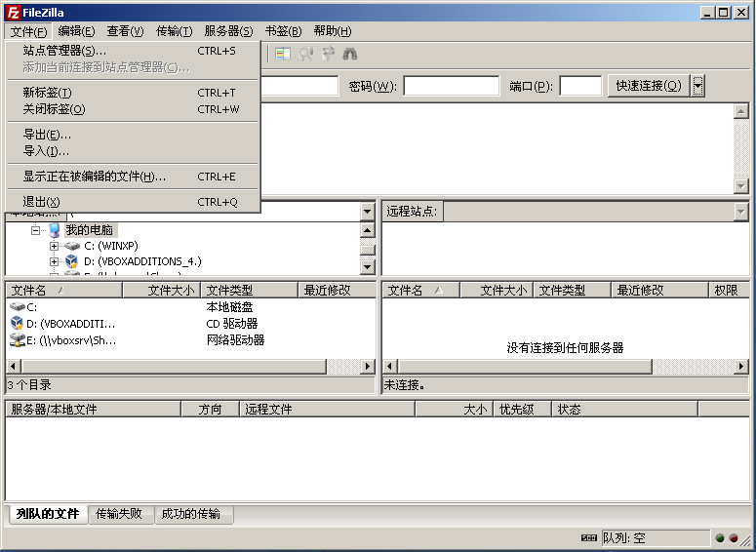Screen dimensions: 756x552
Task: Open the 远程站点 path dropdown
Action: 740,212
